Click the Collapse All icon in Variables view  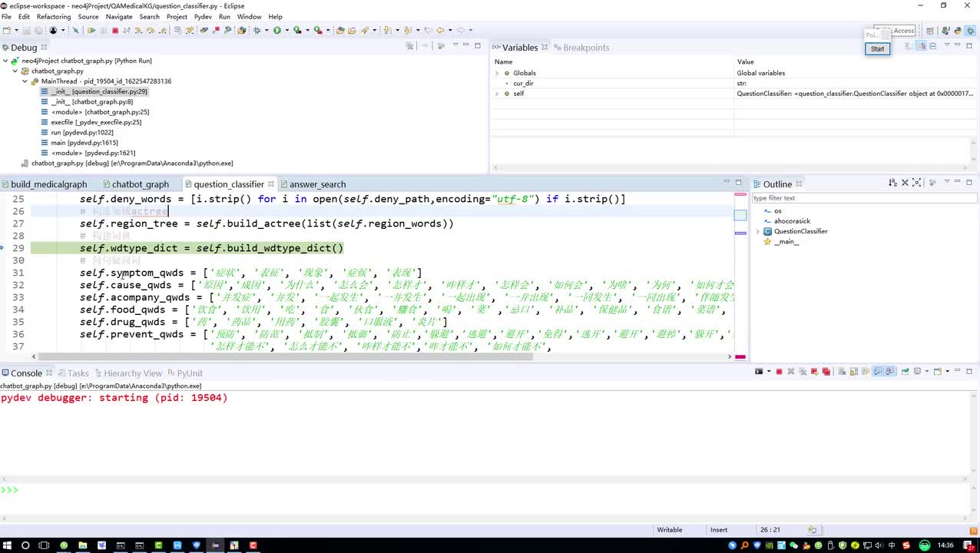pos(933,46)
